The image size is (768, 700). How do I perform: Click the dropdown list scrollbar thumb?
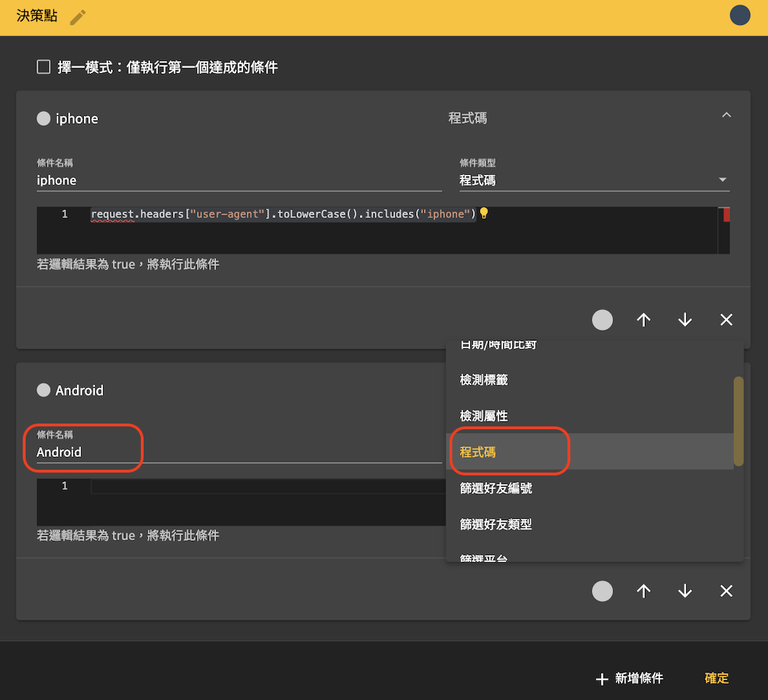click(739, 421)
